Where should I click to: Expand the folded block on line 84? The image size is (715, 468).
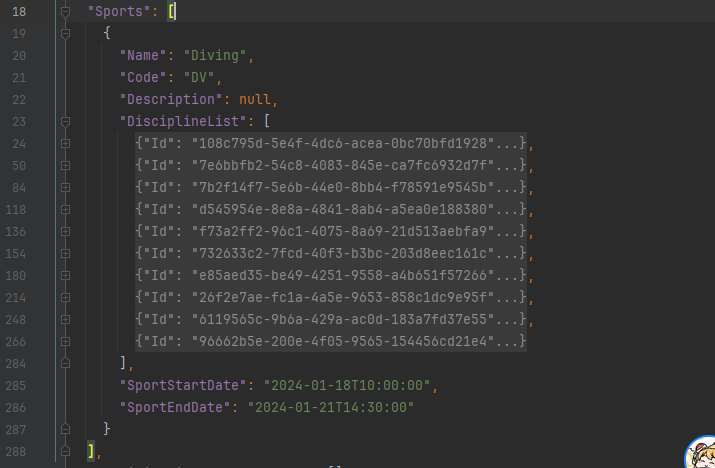click(65, 187)
